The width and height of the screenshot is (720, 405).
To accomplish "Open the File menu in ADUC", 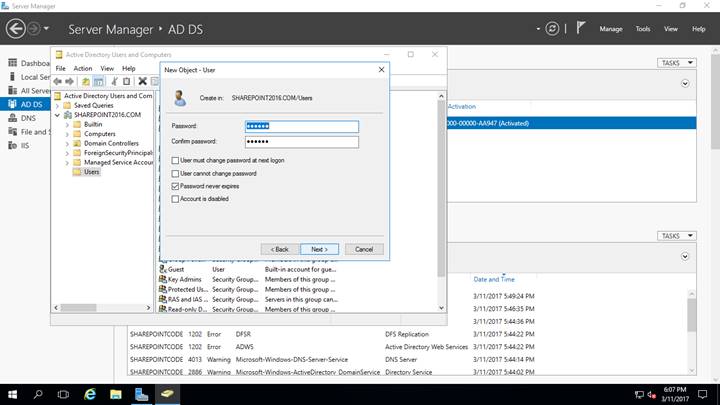I will click(x=61, y=68).
